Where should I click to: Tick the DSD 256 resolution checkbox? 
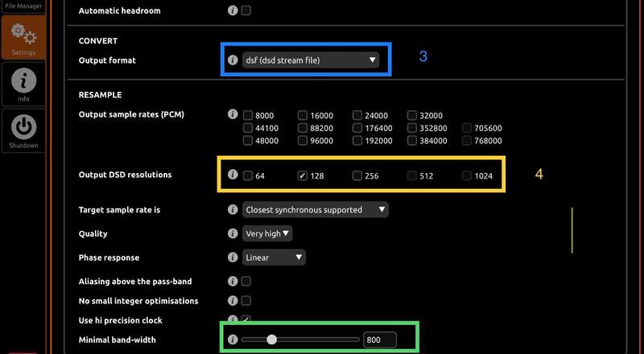click(x=357, y=175)
